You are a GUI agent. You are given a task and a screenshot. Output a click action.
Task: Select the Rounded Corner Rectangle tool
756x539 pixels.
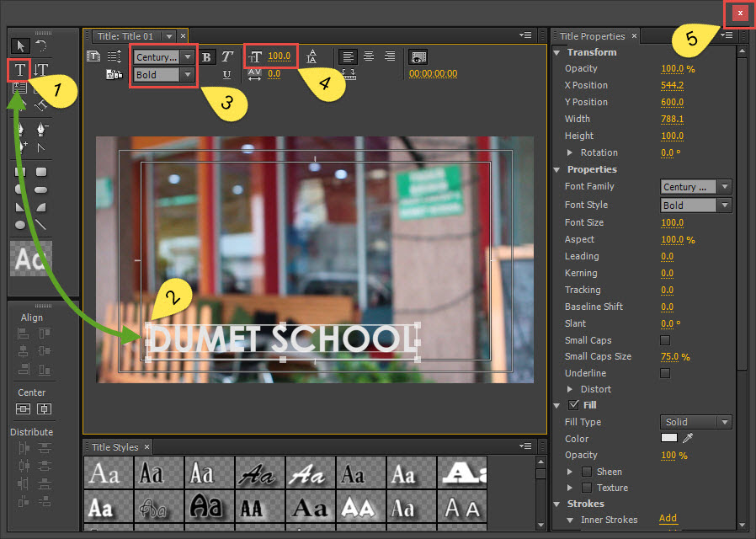tap(41, 172)
